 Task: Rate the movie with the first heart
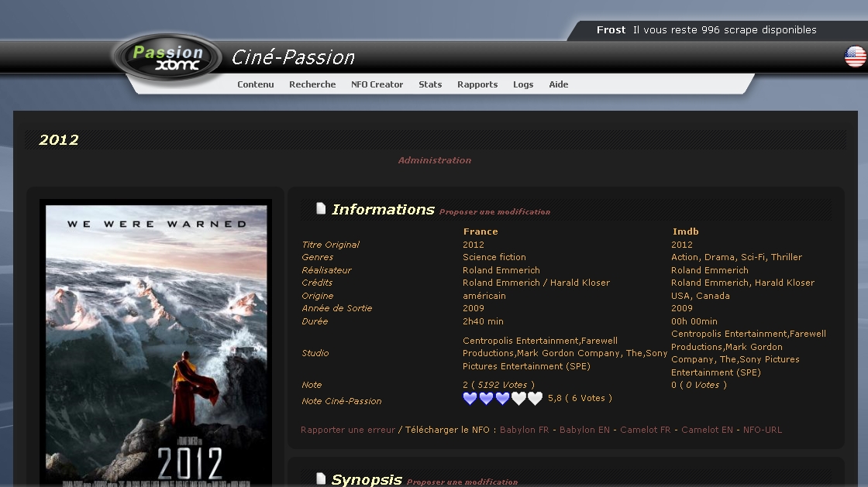click(x=470, y=399)
